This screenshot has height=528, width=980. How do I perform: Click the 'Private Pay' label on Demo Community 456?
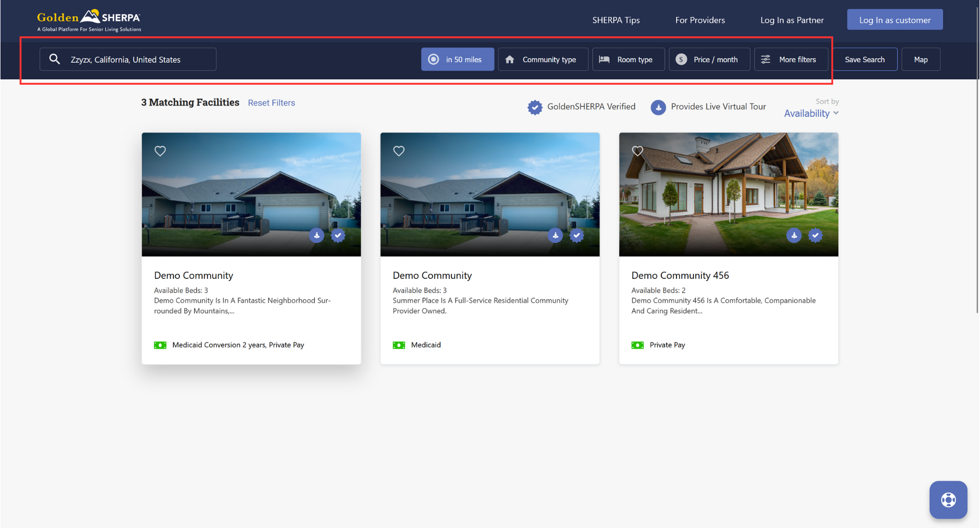667,345
